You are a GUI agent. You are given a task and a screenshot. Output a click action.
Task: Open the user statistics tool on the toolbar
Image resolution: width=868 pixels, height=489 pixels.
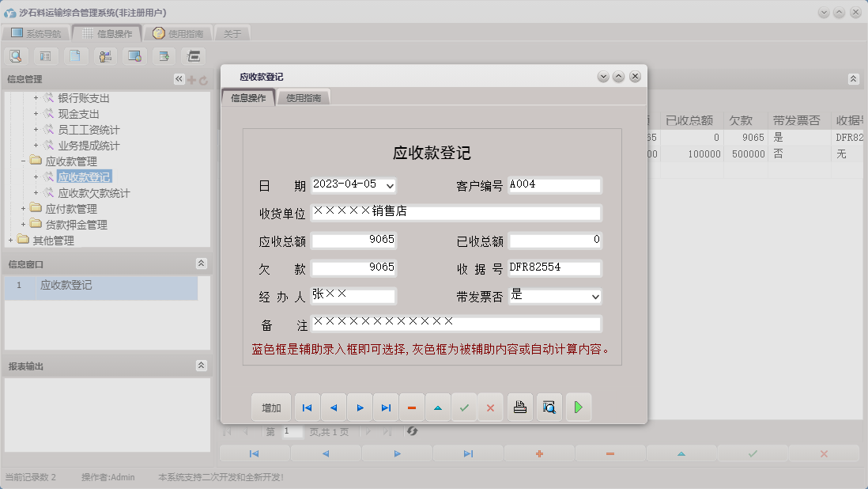pos(104,55)
